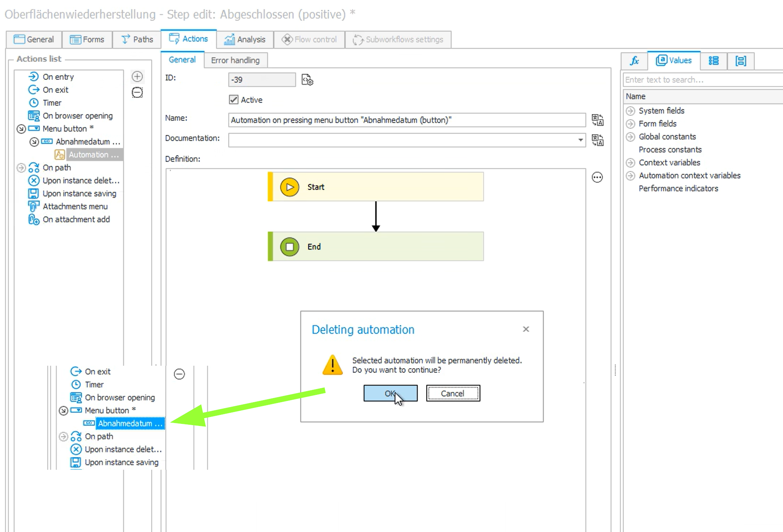Click the remove action minus icon
This screenshot has height=532, width=783.
click(x=137, y=93)
